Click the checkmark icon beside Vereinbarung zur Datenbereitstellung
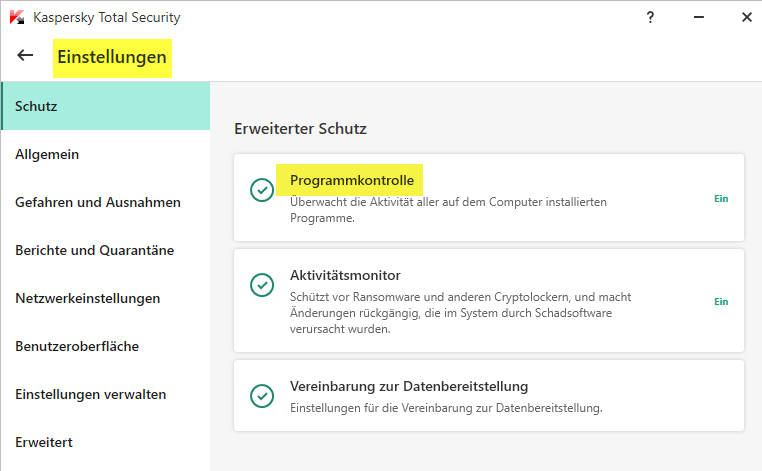 click(262, 396)
